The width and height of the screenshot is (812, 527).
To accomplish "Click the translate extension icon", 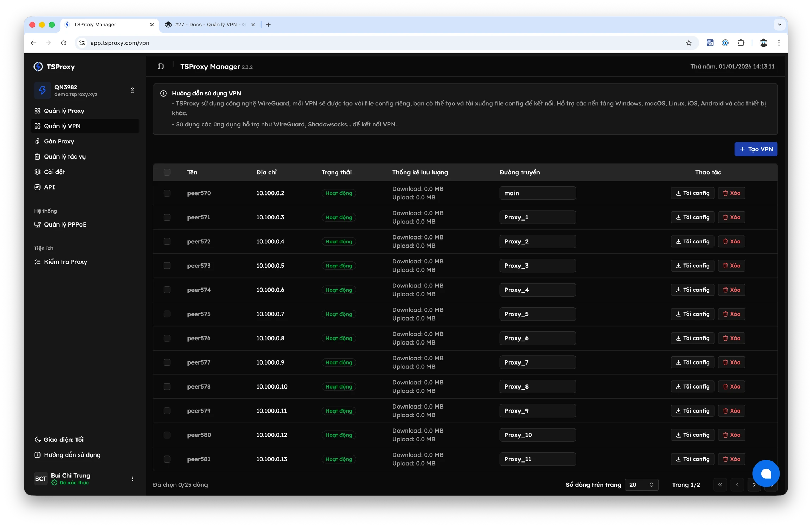I will [x=710, y=43].
